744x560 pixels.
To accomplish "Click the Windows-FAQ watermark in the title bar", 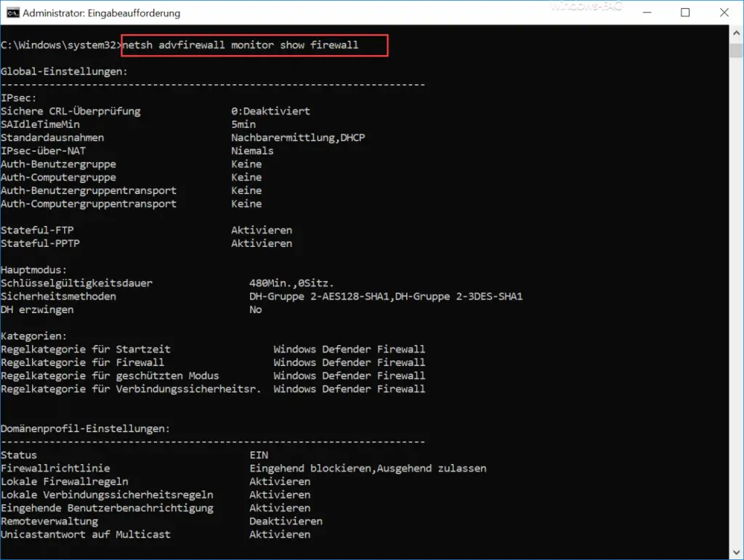I will [586, 7].
